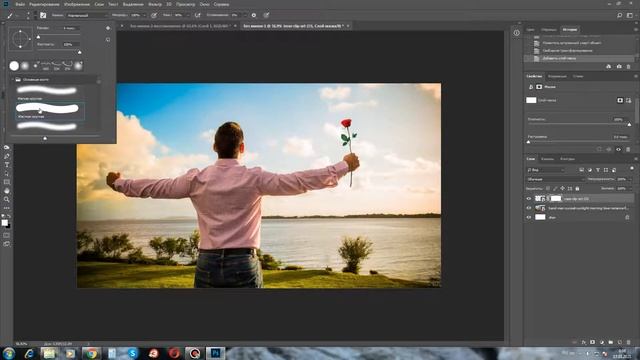Select the pixel mask button in Properties
The width and height of the screenshot is (640, 360).
620,100
